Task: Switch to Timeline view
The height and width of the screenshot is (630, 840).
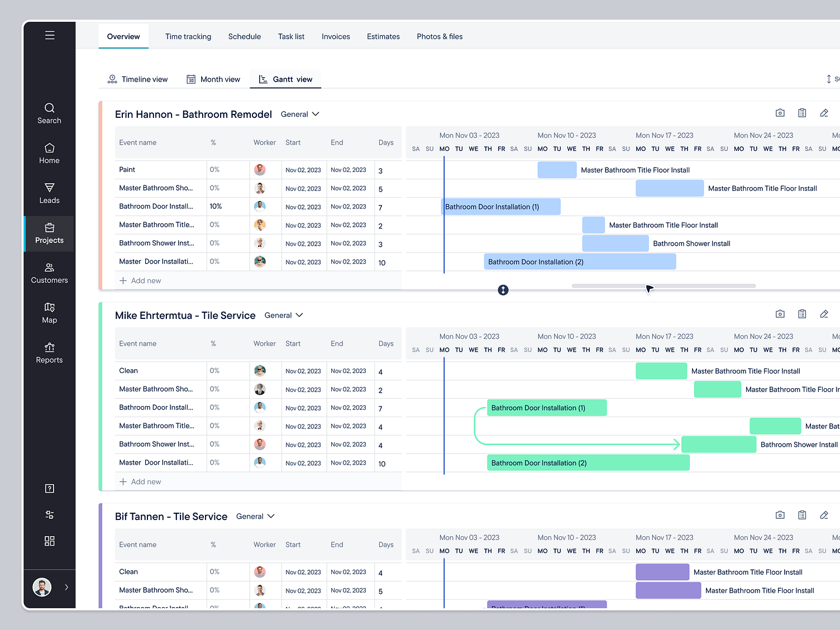Action: 137,79
